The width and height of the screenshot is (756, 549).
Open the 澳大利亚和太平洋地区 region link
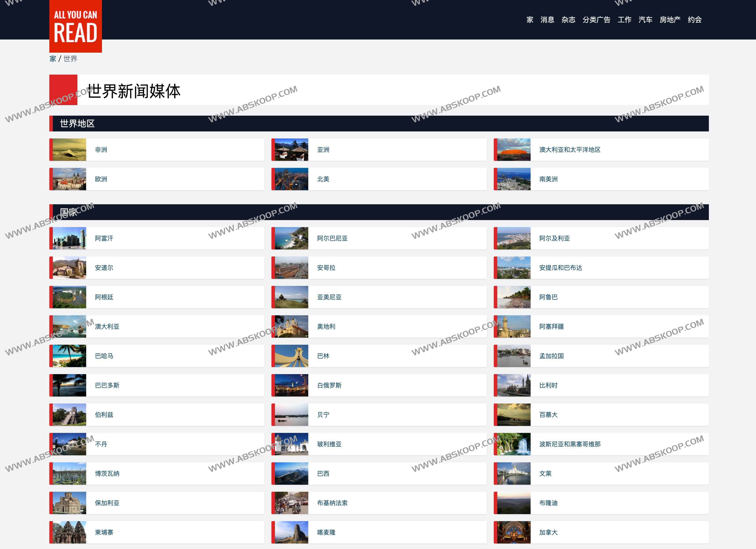click(570, 150)
